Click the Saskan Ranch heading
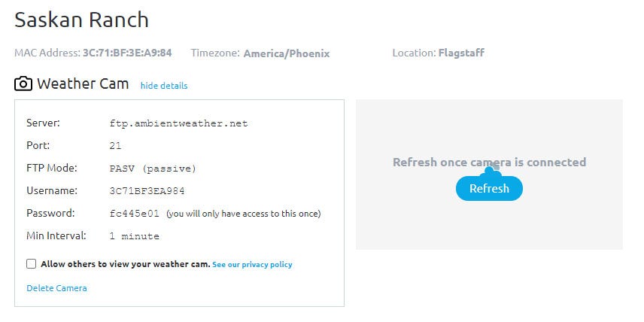This screenshot has width=644, height=322. click(x=81, y=20)
